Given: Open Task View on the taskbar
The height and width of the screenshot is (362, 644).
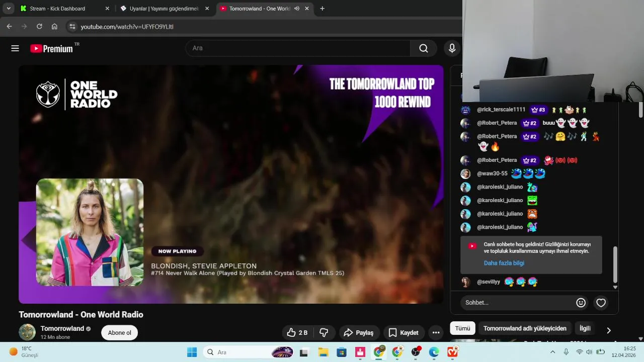Looking at the screenshot, I should 304,352.
